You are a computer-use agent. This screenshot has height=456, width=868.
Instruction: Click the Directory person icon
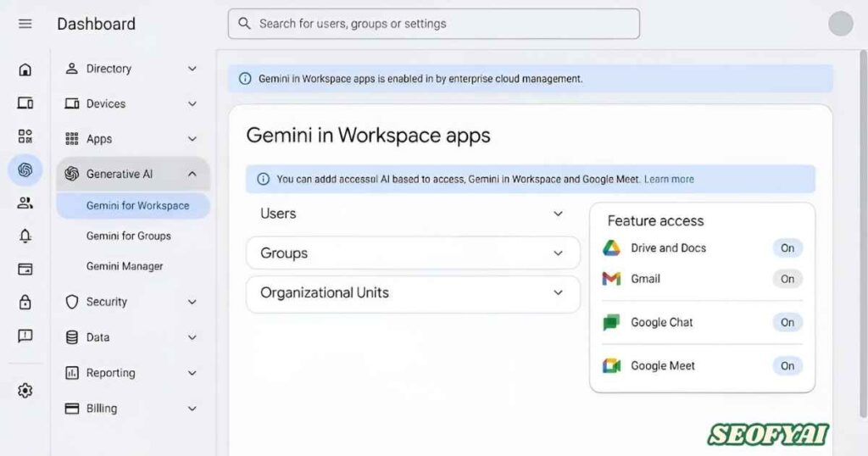pos(71,69)
